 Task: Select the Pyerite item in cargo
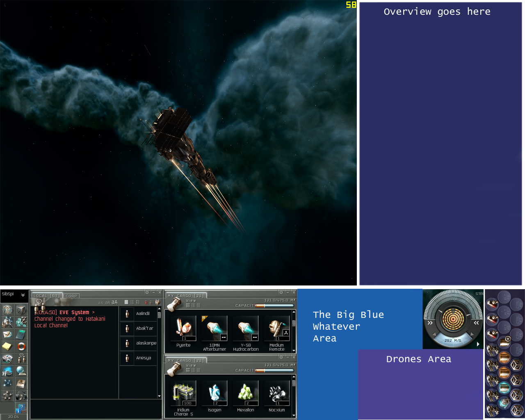point(183,331)
